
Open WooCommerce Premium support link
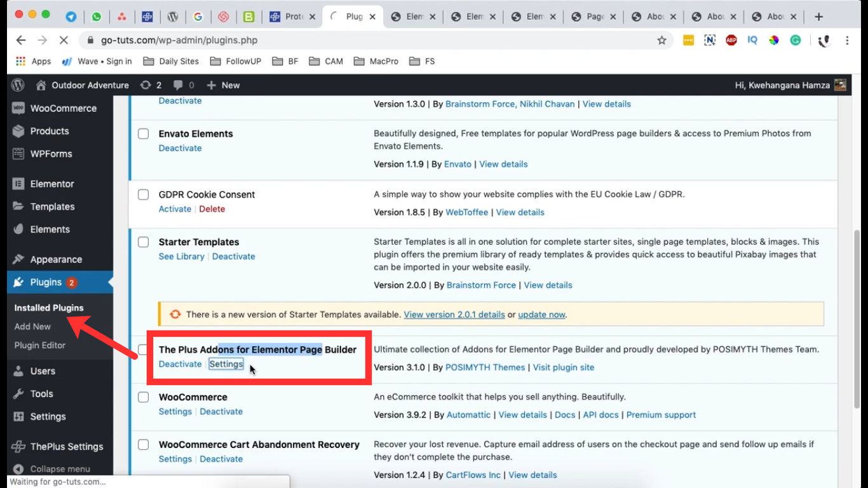tap(661, 415)
